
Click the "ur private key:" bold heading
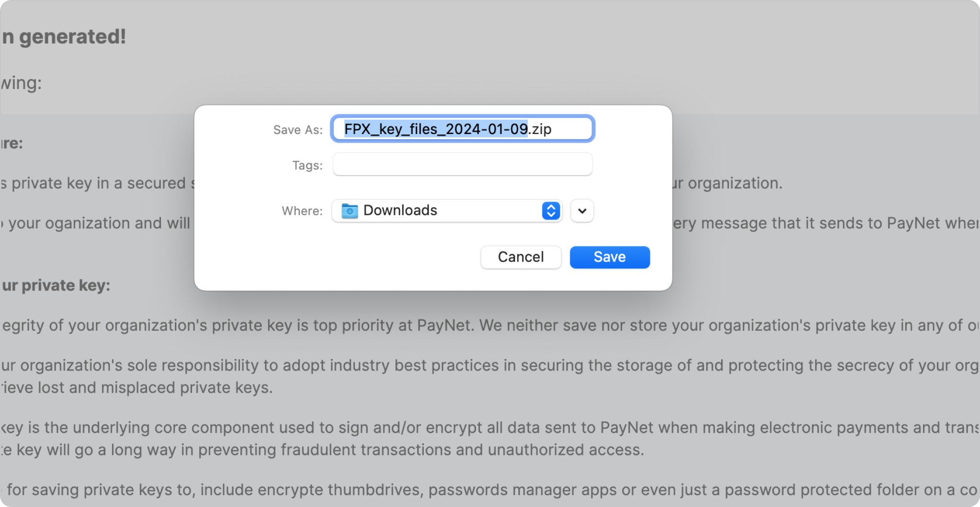pos(56,285)
